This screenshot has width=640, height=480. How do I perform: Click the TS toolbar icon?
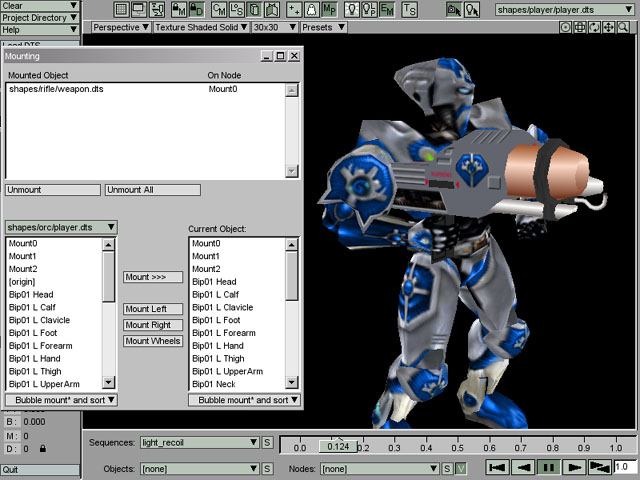pos(409,10)
